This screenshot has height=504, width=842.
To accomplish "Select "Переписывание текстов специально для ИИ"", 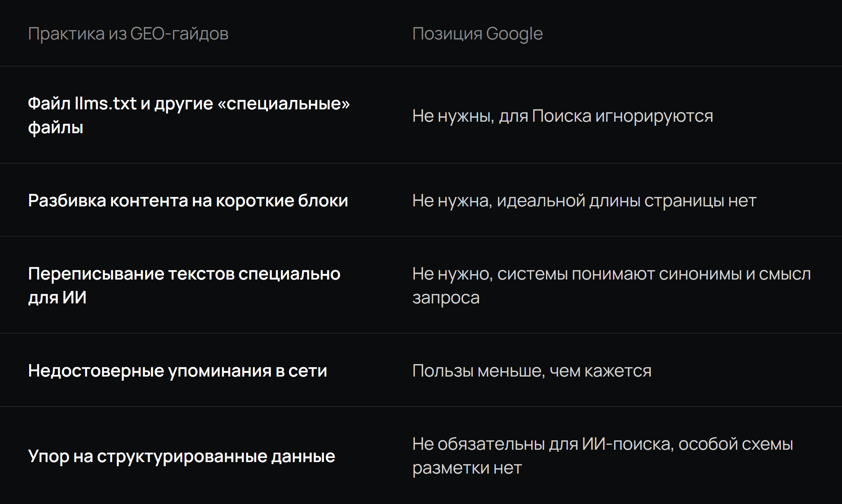I will (x=184, y=286).
